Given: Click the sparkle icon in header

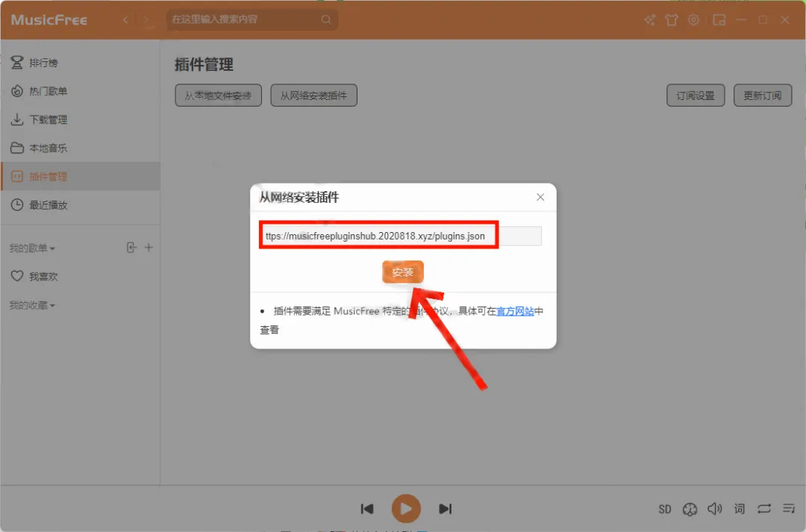Looking at the screenshot, I should pos(650,20).
